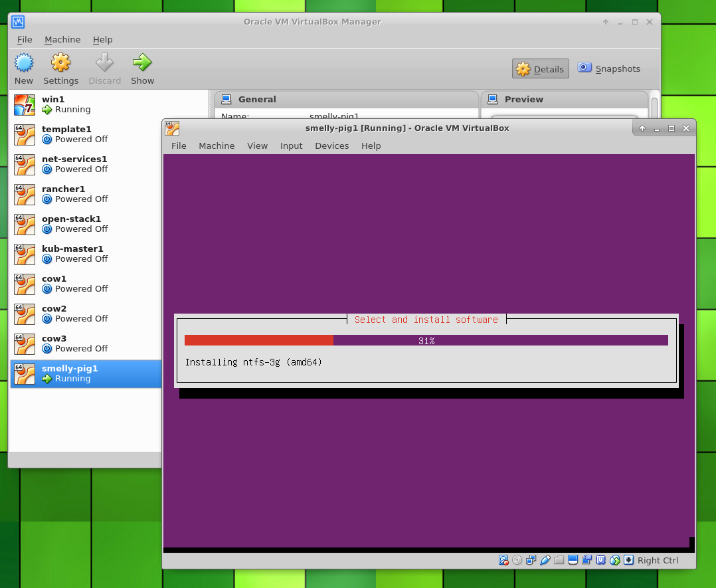Click the OS icon for net-services1

point(25,165)
